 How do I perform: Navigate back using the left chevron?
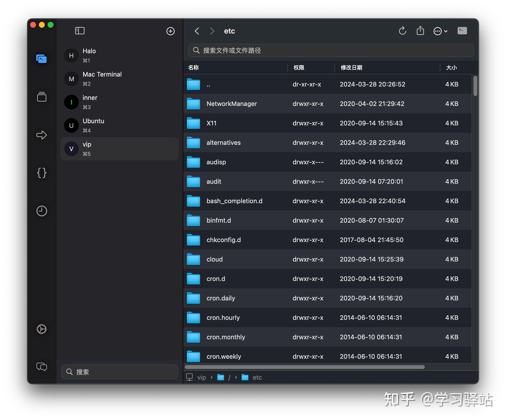[x=197, y=31]
